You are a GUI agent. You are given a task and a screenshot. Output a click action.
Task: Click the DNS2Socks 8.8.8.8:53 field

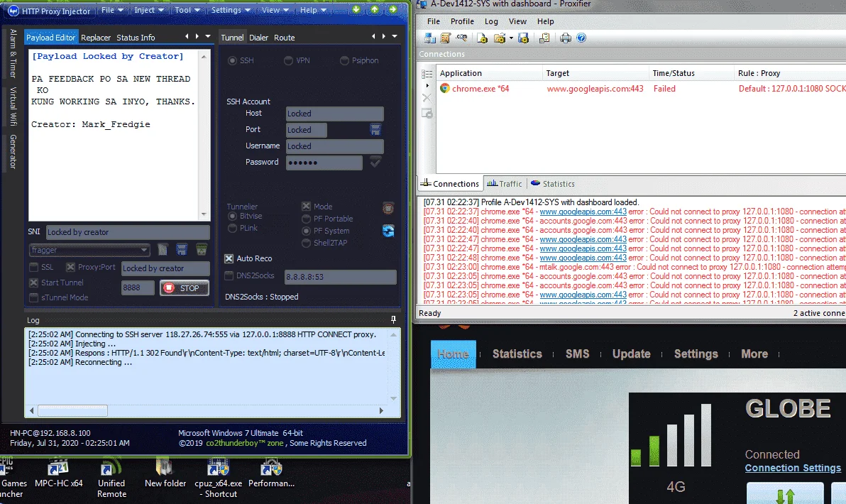pos(341,277)
